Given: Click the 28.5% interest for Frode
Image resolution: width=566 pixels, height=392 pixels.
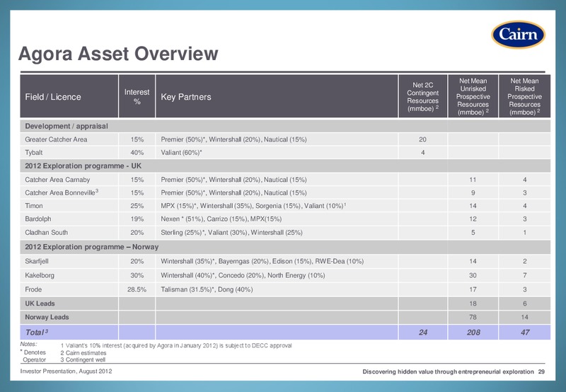Looking at the screenshot, I should click(x=137, y=289).
